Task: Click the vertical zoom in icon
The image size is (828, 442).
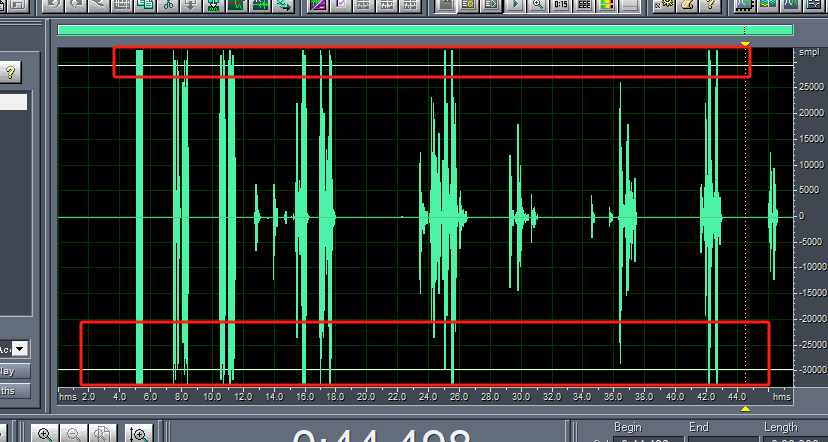Action: click(x=139, y=434)
